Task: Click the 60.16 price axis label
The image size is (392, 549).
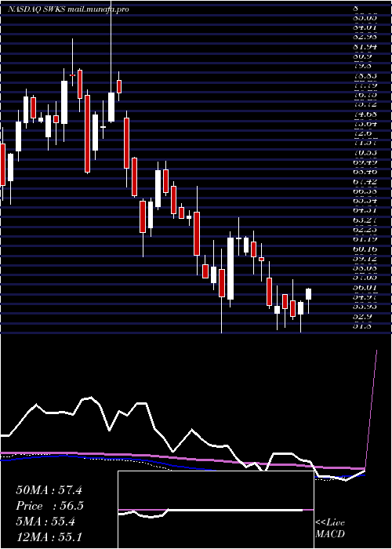Action: [x=365, y=249]
